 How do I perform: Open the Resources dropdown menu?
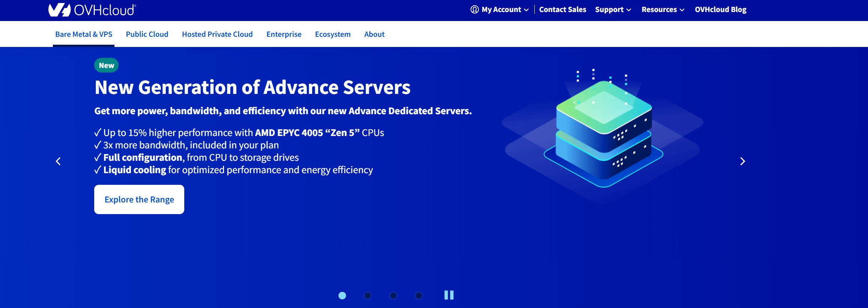point(663,10)
